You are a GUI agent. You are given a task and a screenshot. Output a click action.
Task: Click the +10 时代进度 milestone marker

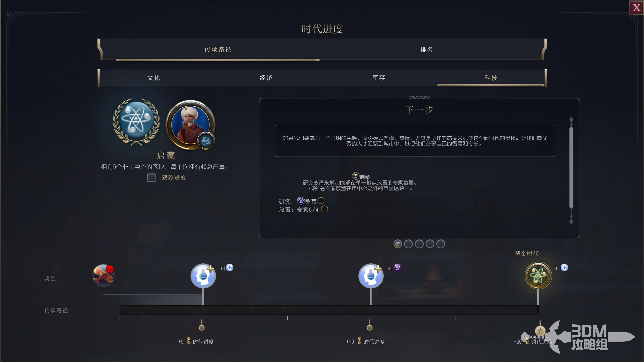369,327
